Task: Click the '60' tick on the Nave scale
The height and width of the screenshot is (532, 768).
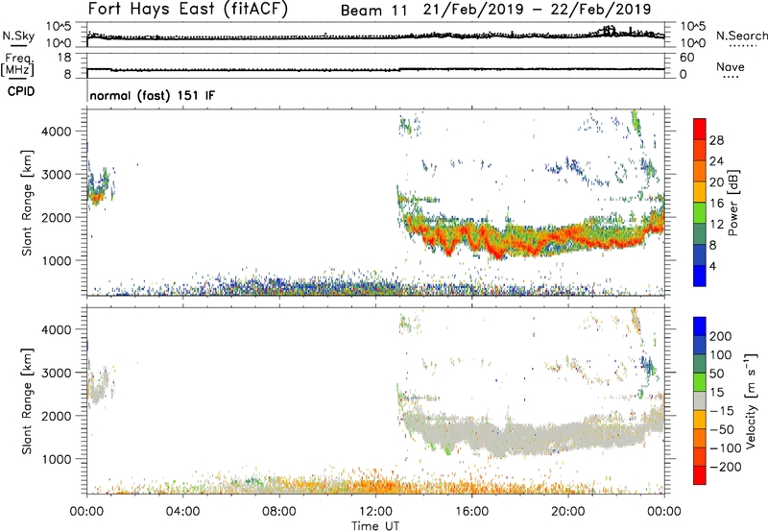Action: [x=686, y=58]
